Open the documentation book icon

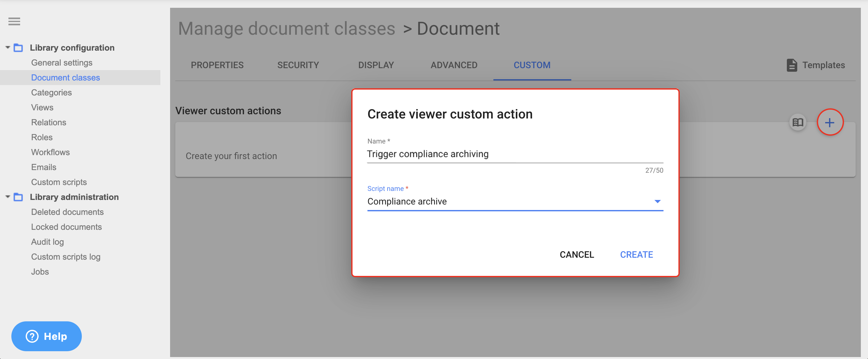[x=797, y=122]
